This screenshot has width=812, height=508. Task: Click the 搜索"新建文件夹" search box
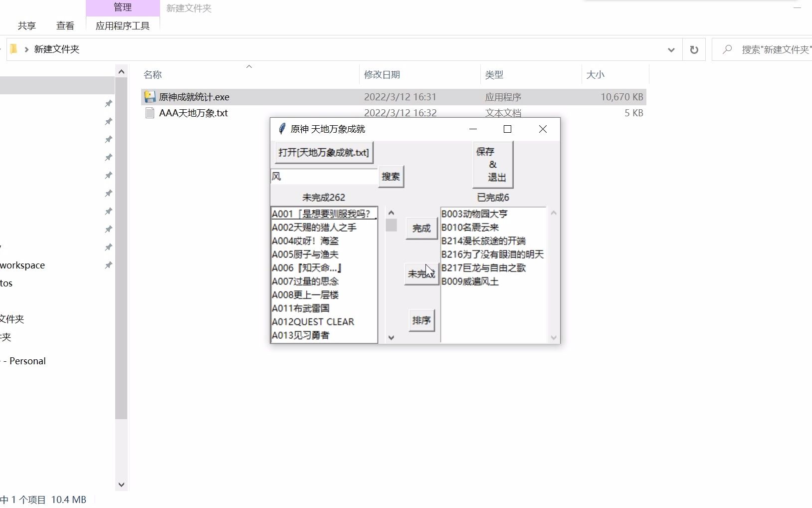tap(762, 49)
